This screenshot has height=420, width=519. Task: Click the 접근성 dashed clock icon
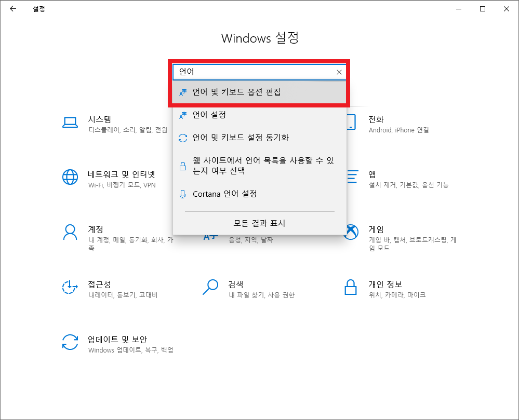click(70, 287)
